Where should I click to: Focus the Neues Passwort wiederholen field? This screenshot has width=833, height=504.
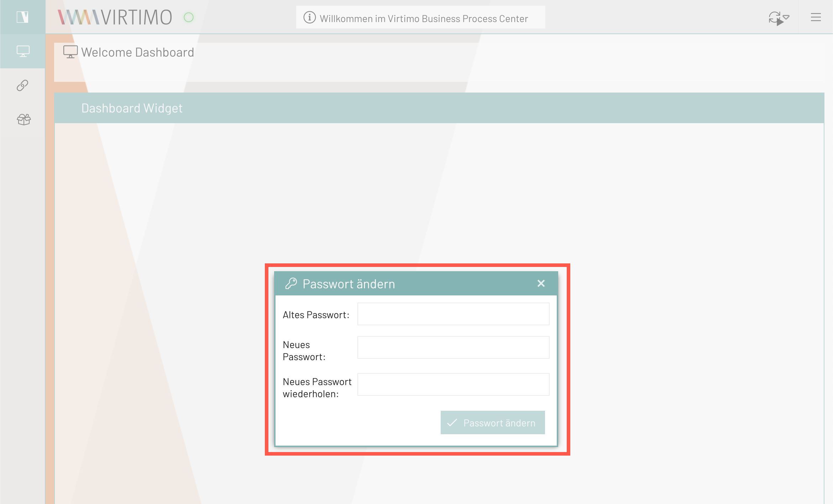453,384
